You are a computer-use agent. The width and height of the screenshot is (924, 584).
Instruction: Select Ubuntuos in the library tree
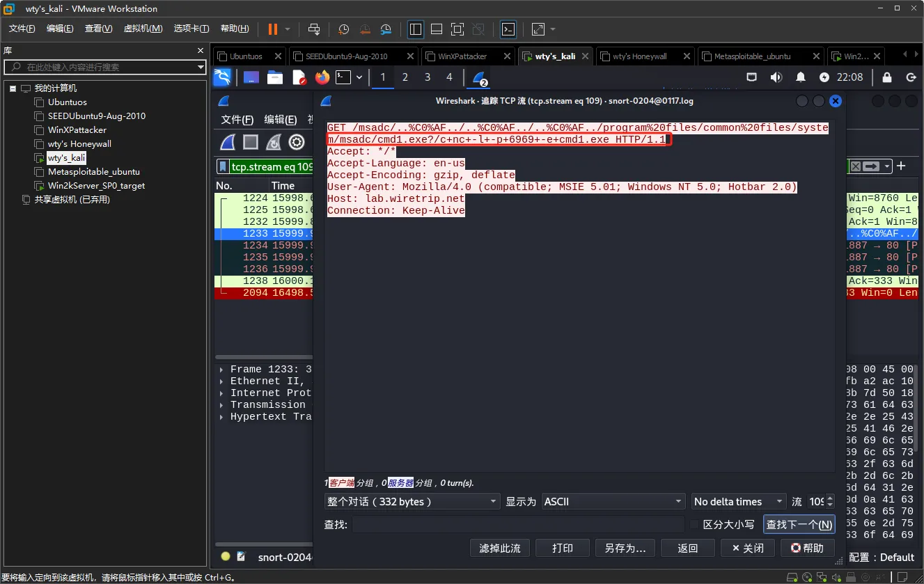(x=68, y=102)
